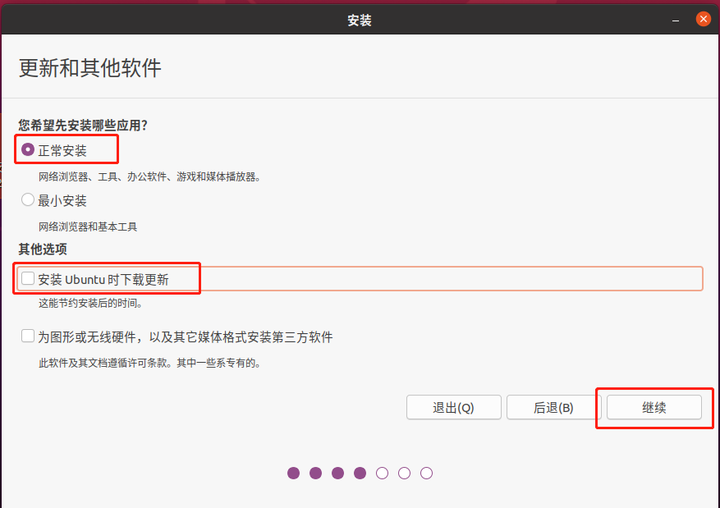The height and width of the screenshot is (508, 720).
Task: Click 网络浏览器、工具、办公软件 description text
Action: [150, 176]
